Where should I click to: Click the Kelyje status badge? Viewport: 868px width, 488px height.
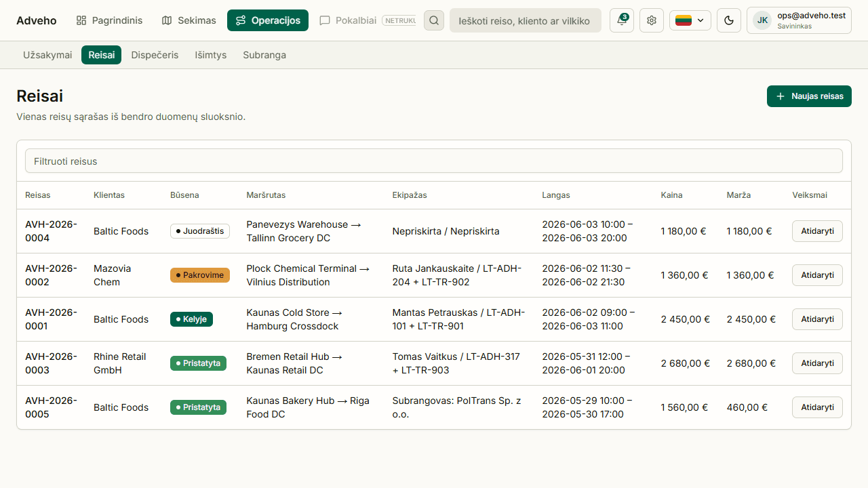point(191,319)
